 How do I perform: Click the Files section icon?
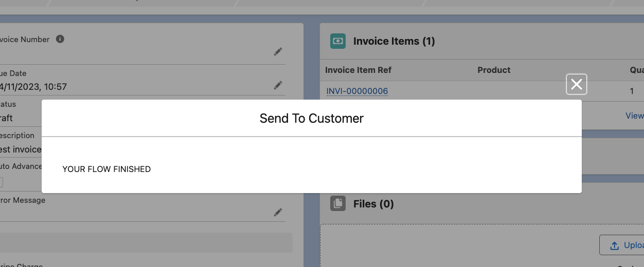338,204
